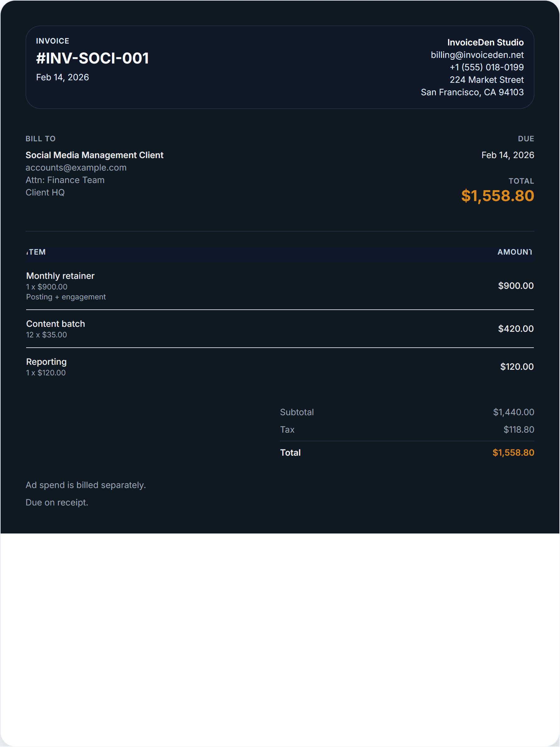Select the Monthly retainer line item
This screenshot has width=560, height=747.
[x=60, y=276]
